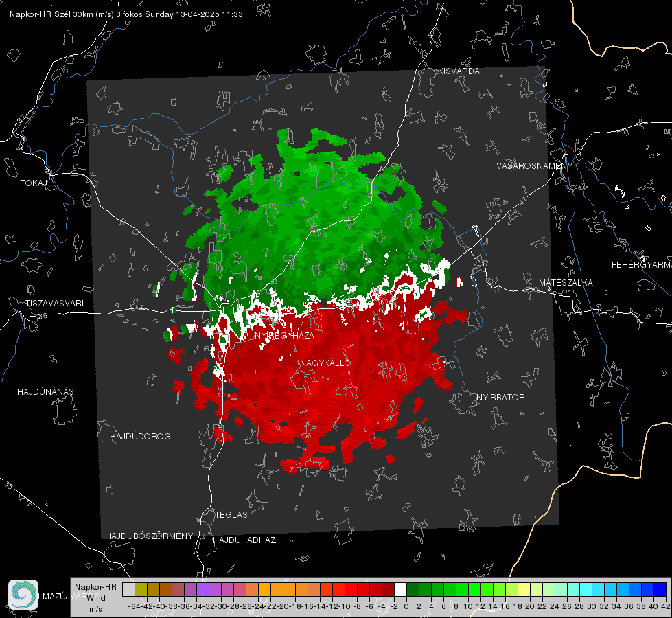Click the yellow swatch between 18 and 20

[524, 589]
